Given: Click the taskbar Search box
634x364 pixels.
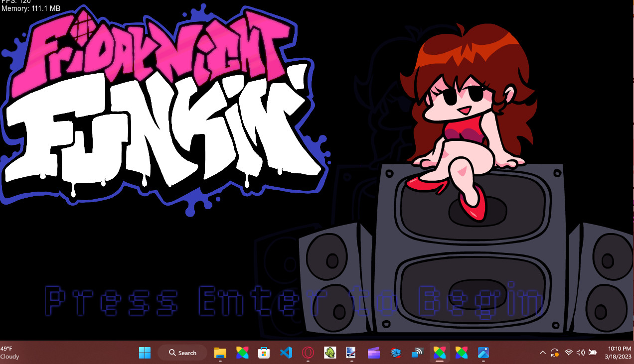Looking at the screenshot, I should (x=182, y=353).
